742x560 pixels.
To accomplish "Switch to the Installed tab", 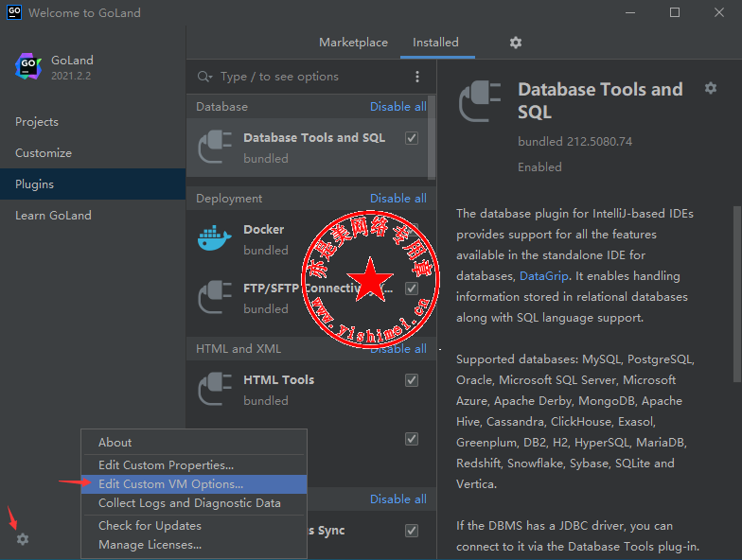I will [x=435, y=43].
